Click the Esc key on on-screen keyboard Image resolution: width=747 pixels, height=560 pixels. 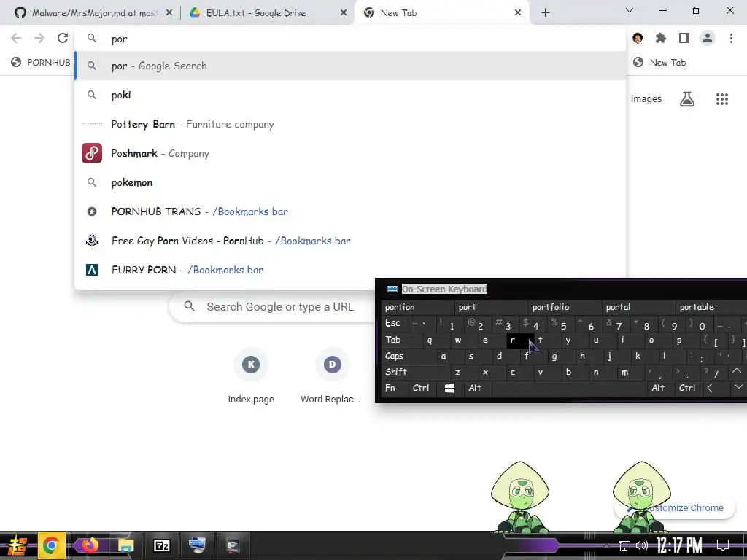click(395, 323)
